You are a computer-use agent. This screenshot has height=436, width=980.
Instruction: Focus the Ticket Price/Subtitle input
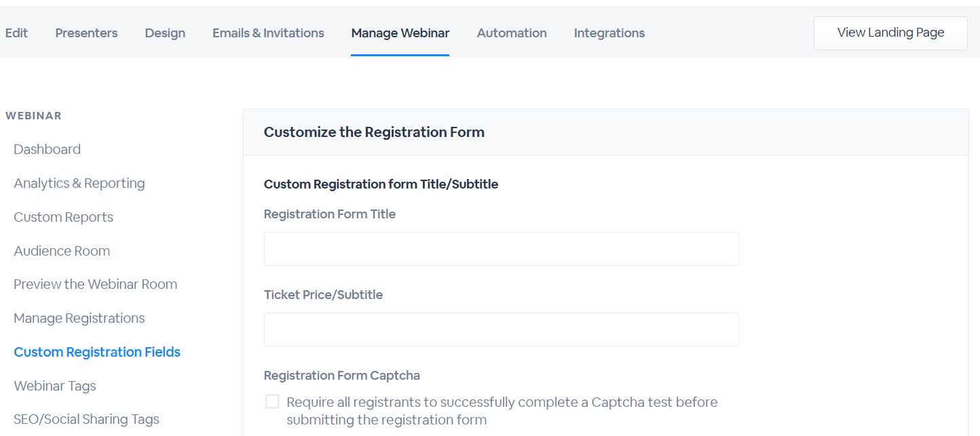click(501, 330)
